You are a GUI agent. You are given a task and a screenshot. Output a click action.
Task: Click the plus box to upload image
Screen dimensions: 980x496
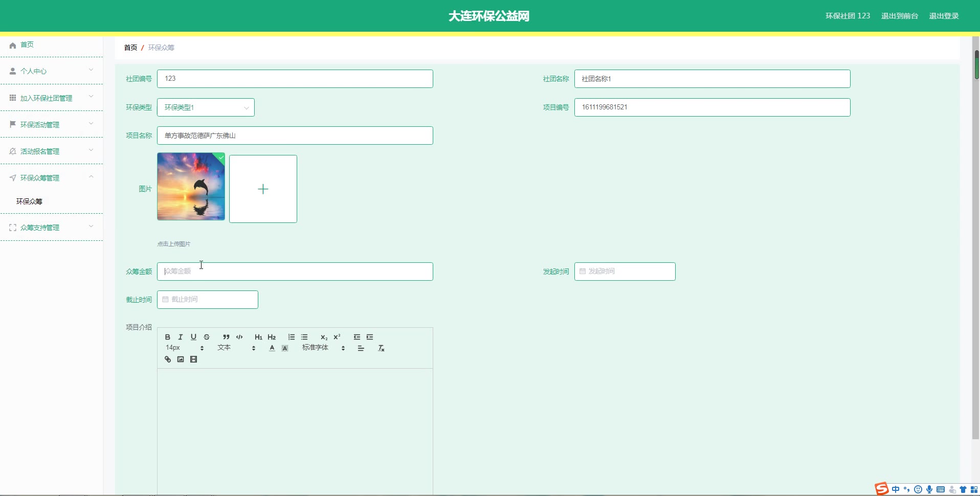click(263, 189)
